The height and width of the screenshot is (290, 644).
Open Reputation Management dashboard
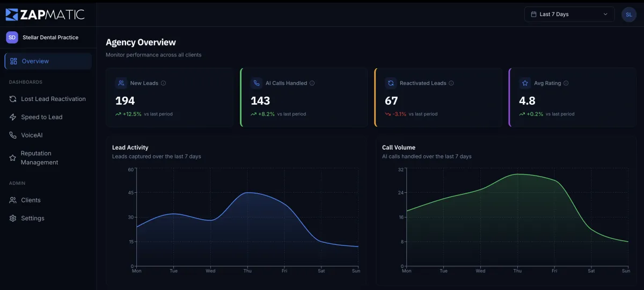click(48, 158)
